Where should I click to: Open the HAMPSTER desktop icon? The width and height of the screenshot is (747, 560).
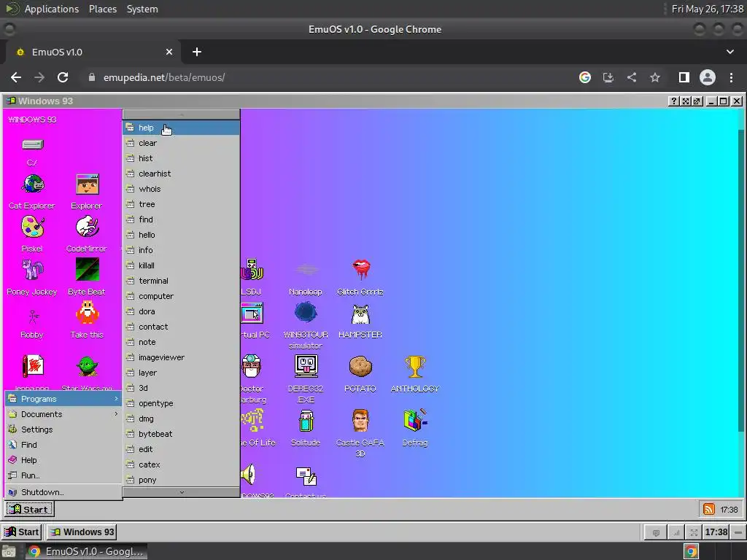360,314
